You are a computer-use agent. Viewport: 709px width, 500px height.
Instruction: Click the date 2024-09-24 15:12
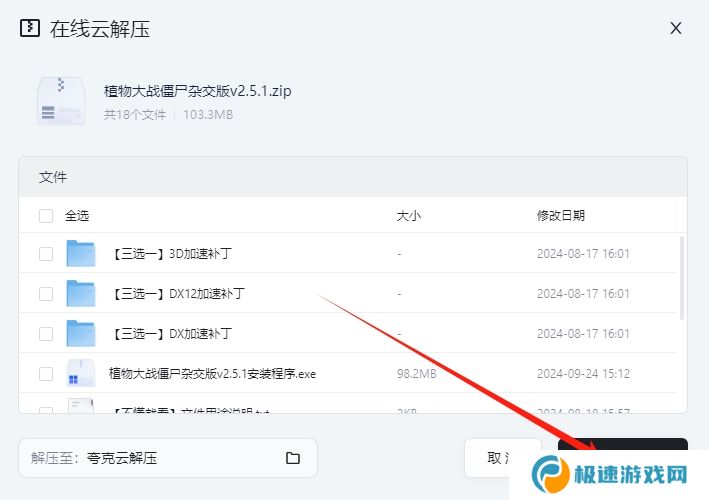[583, 374]
